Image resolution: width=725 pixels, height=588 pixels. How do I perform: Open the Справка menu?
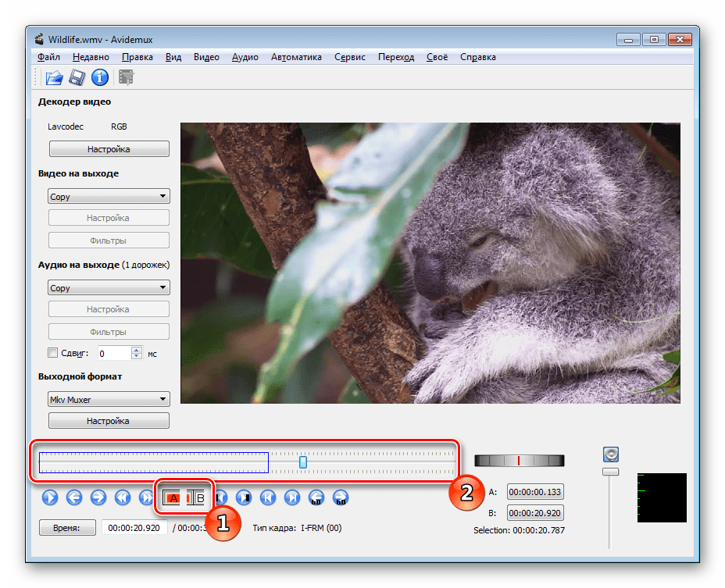coord(477,57)
